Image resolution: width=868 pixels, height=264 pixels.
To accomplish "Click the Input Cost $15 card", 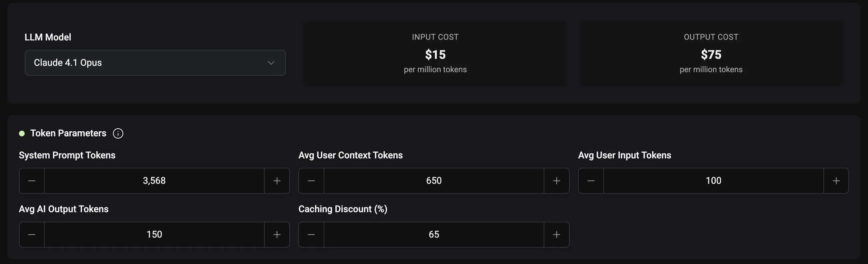I will coord(435,53).
